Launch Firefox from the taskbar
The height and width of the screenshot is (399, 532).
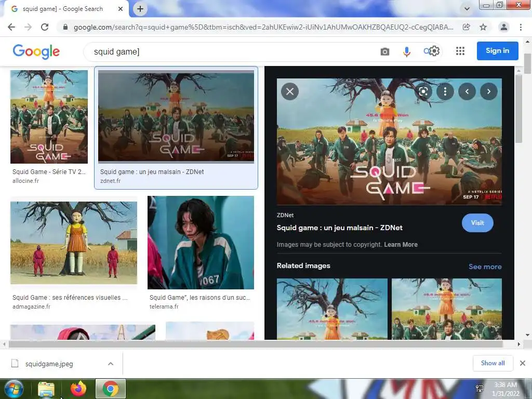[x=78, y=389]
